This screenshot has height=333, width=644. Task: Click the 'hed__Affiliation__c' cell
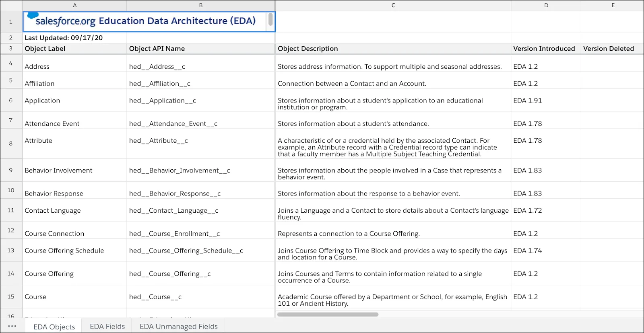[x=201, y=80]
